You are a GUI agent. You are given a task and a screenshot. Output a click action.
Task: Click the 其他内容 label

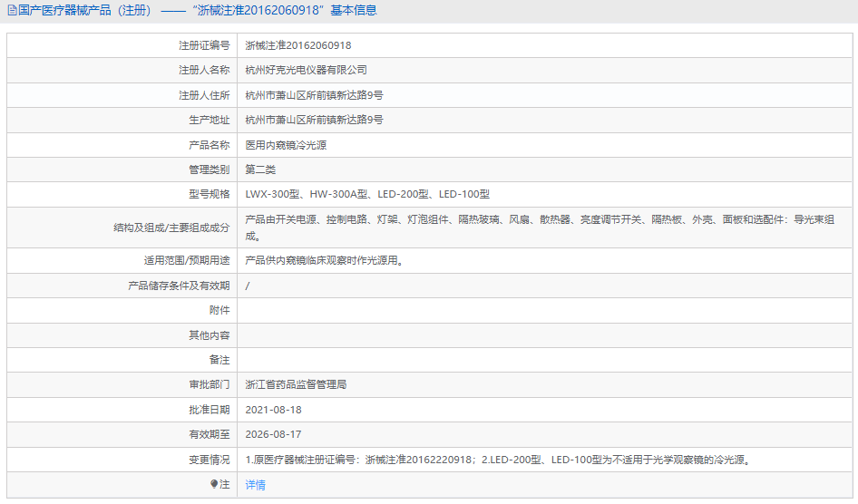(x=209, y=335)
